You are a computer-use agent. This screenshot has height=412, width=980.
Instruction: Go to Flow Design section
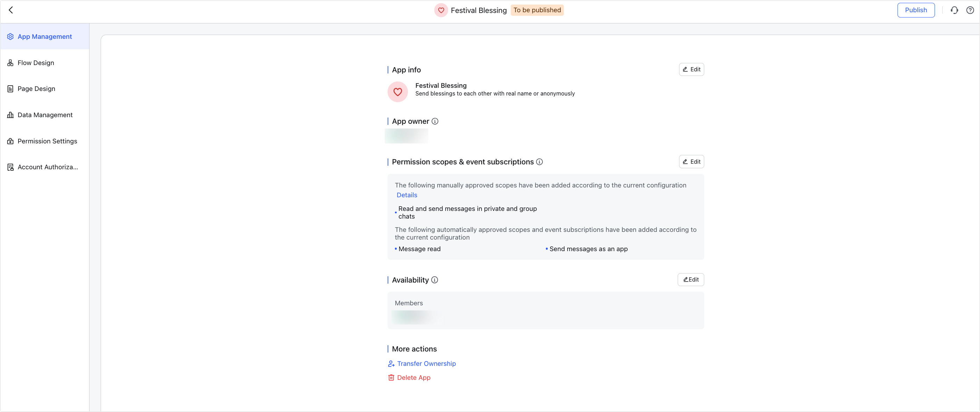[x=36, y=63]
